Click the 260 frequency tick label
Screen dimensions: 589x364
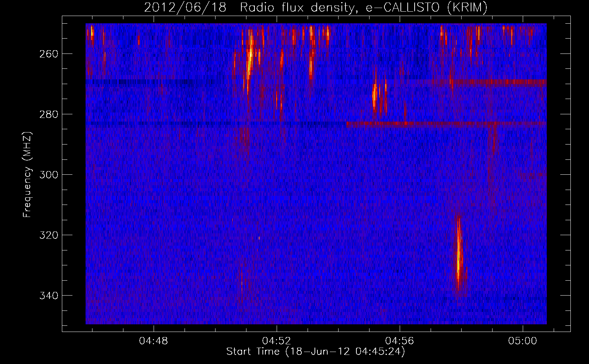pyautogui.click(x=48, y=54)
